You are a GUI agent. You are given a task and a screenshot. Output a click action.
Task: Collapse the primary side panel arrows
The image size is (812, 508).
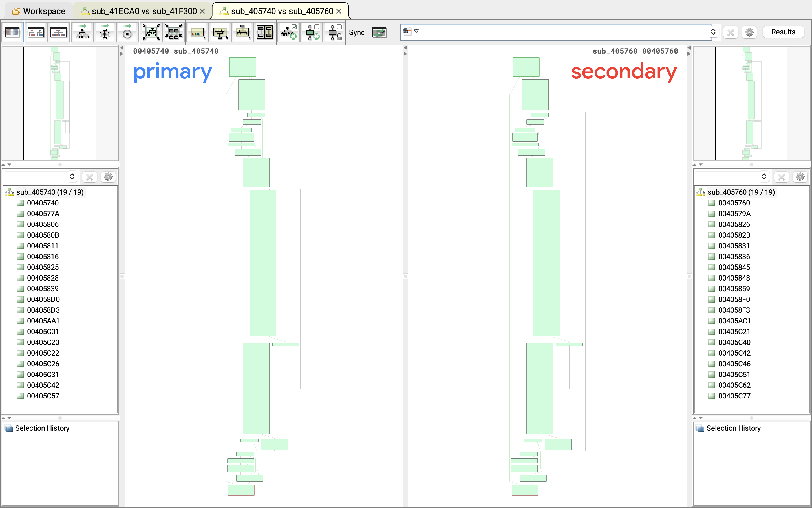tap(122, 51)
